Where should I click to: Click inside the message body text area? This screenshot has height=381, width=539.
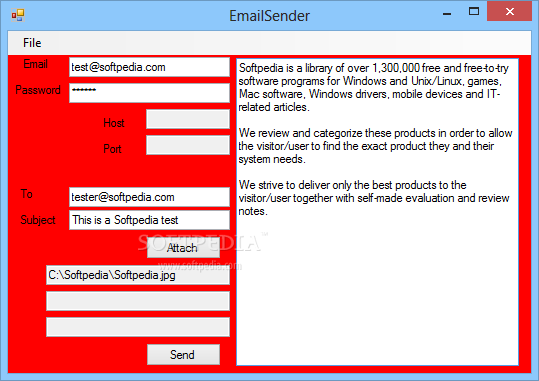tap(377, 212)
